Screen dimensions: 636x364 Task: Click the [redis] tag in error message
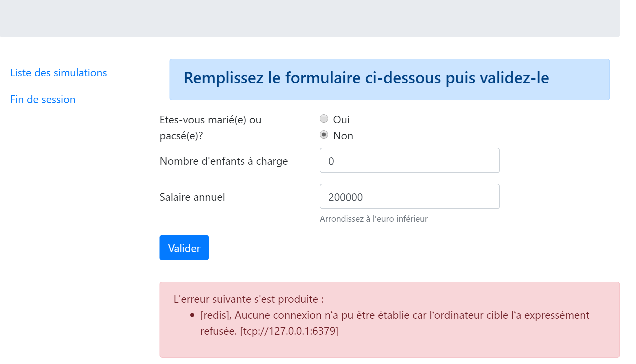point(216,315)
